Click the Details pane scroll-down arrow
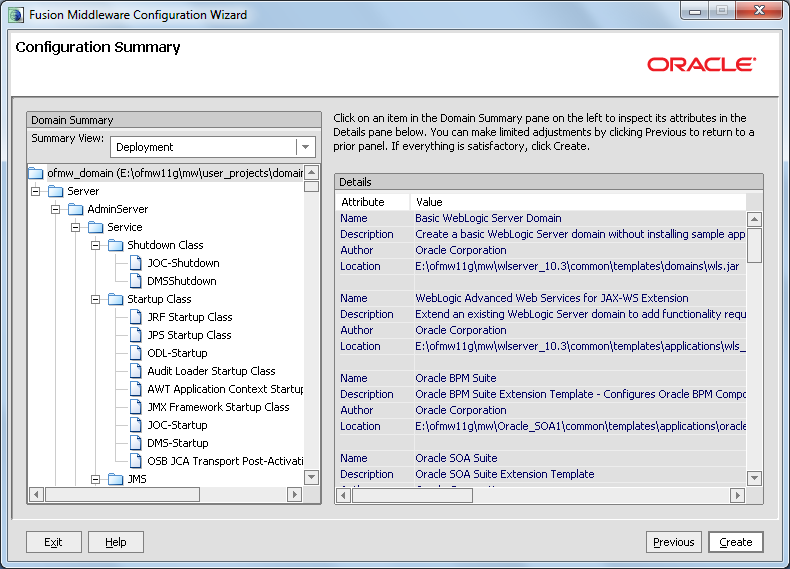Image resolution: width=790 pixels, height=569 pixels. click(754, 478)
